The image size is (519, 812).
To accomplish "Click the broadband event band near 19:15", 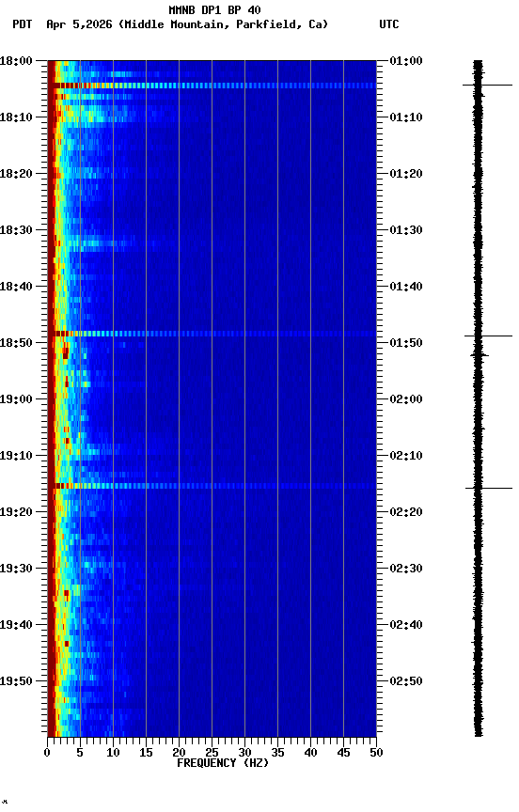I will [x=212, y=486].
